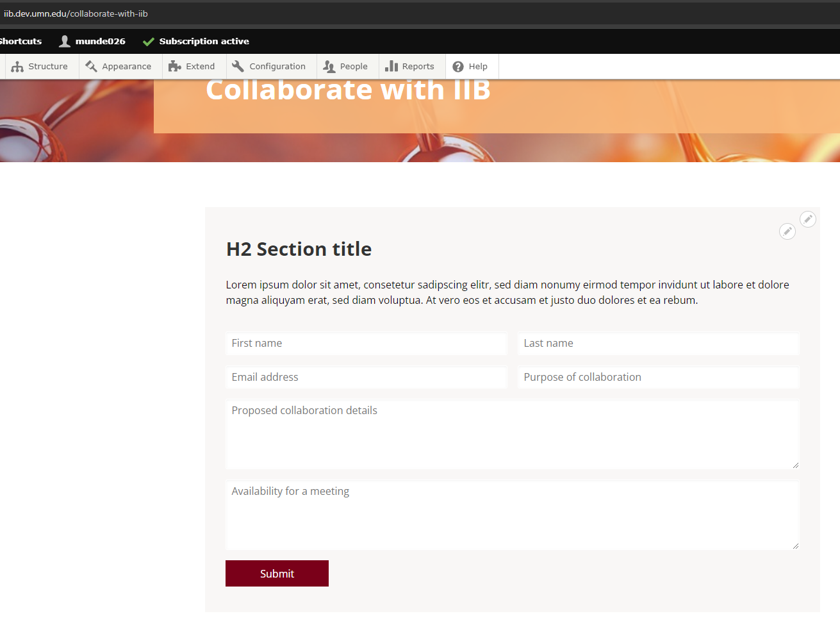Click the Appearance paintbrush icon
Viewport: 840px width, 625px height.
click(x=91, y=67)
